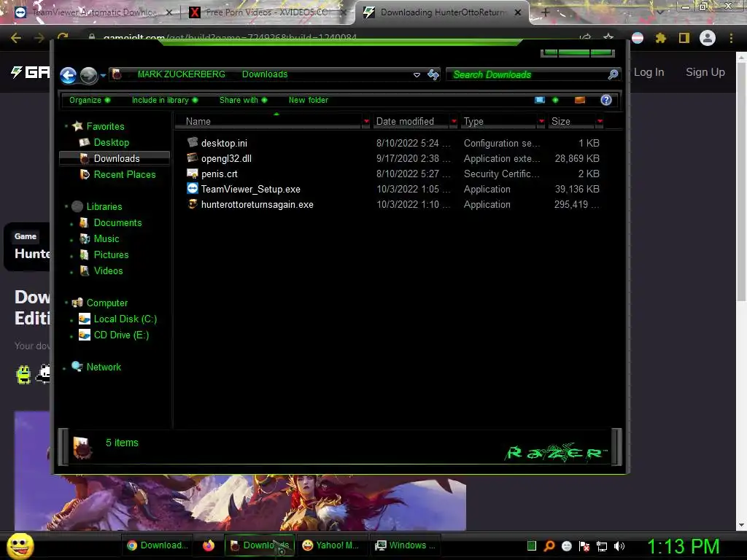This screenshot has height=560, width=747.
Task: Open the Date modified column filter dropdown
Action: coord(454,122)
